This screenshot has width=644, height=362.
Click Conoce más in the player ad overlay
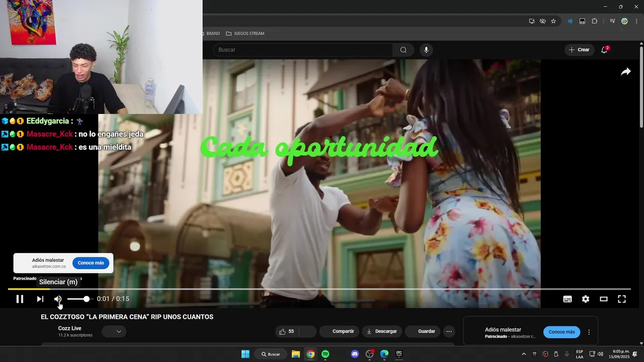(91, 263)
